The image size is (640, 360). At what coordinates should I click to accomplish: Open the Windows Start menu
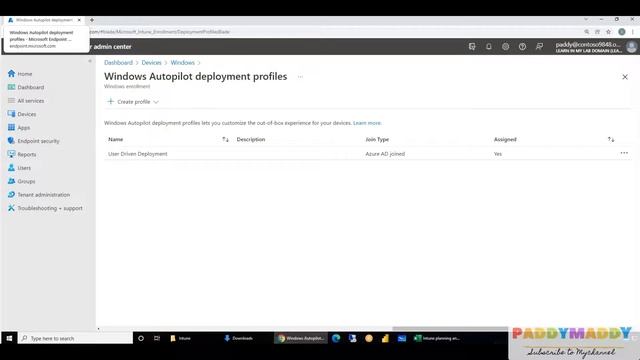point(9,338)
